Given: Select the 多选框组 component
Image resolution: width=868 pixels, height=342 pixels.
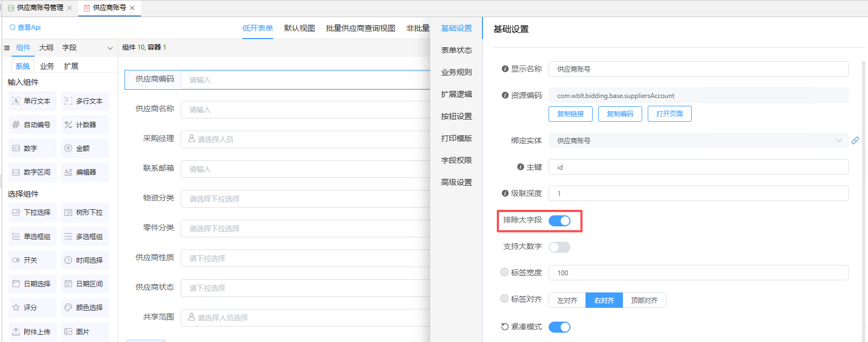Looking at the screenshot, I should (85, 237).
